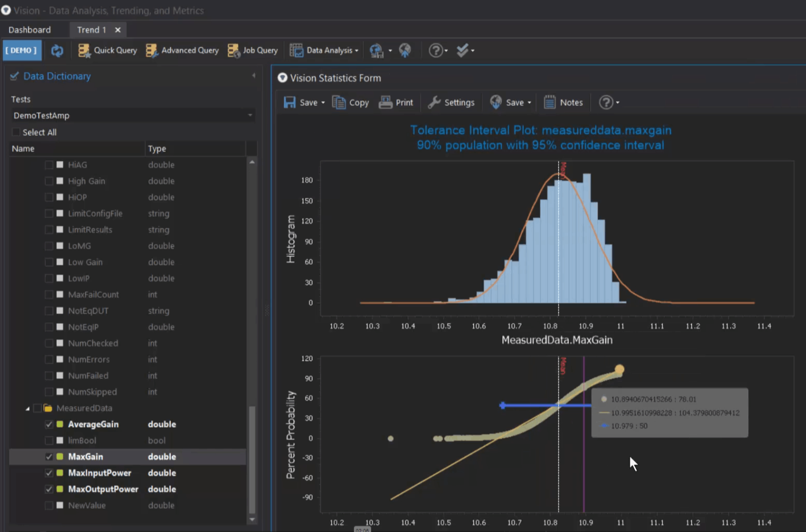Switch to the Dashboard tab
This screenshot has width=806, height=532.
click(30, 30)
